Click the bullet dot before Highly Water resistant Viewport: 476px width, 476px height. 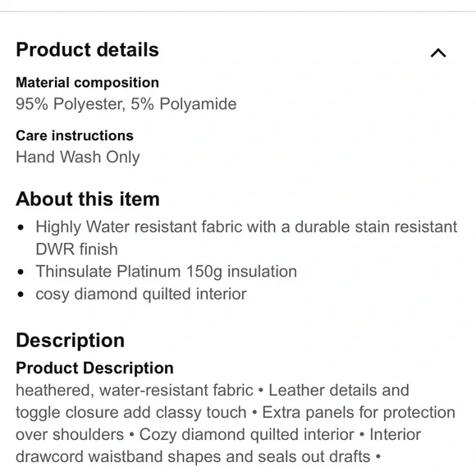coord(21,227)
